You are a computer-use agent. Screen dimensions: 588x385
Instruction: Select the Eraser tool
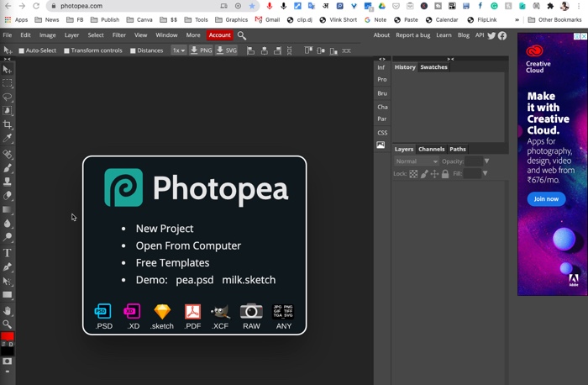(7, 196)
